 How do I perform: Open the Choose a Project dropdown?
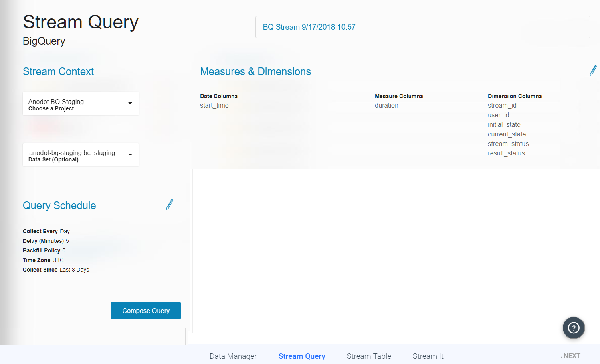(x=81, y=104)
